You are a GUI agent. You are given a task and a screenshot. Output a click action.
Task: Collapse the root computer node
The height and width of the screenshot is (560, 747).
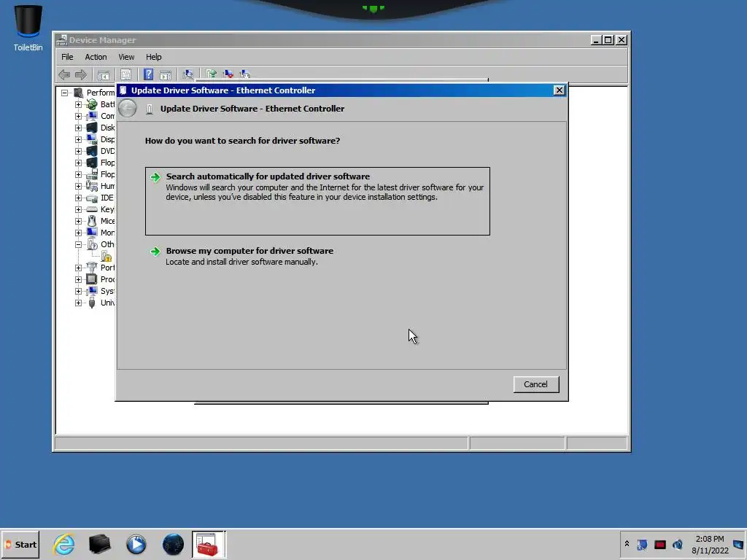pos(64,93)
